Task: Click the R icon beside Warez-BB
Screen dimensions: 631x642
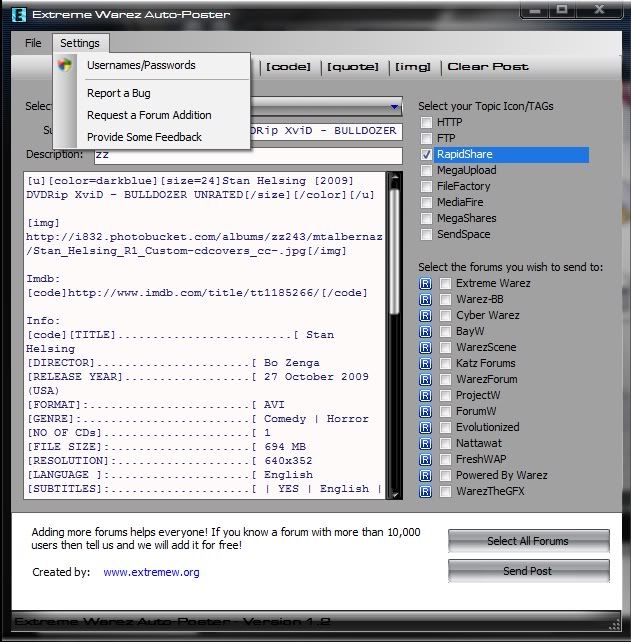Action: pyautogui.click(x=425, y=299)
